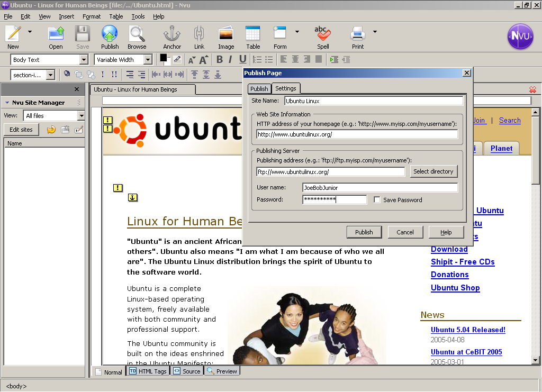
Task: Open the Ubuntu Shop link
Action: 455,288
